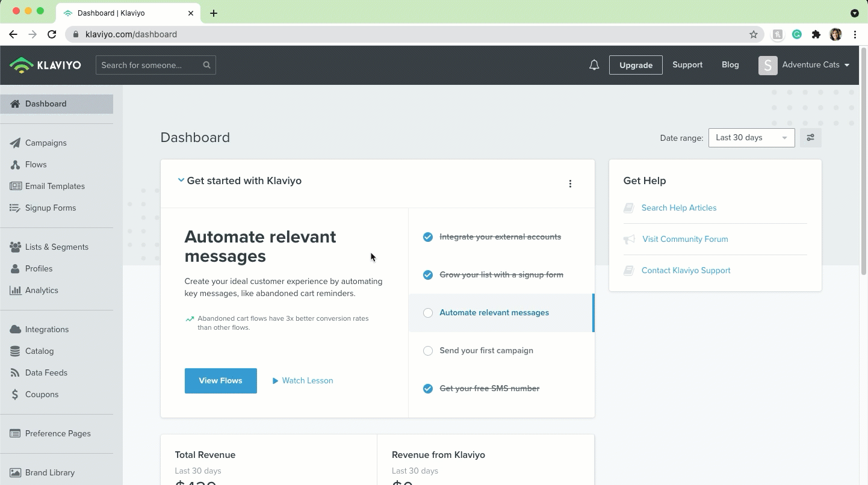Open Get started card three-dot menu
Viewport: 868px width, 485px height.
(x=570, y=184)
